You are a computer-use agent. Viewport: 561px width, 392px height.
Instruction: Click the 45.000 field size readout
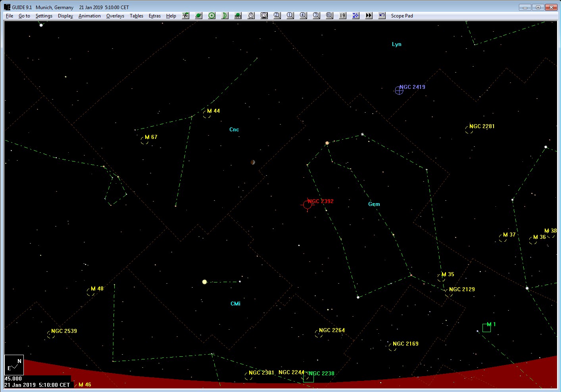pos(13,379)
